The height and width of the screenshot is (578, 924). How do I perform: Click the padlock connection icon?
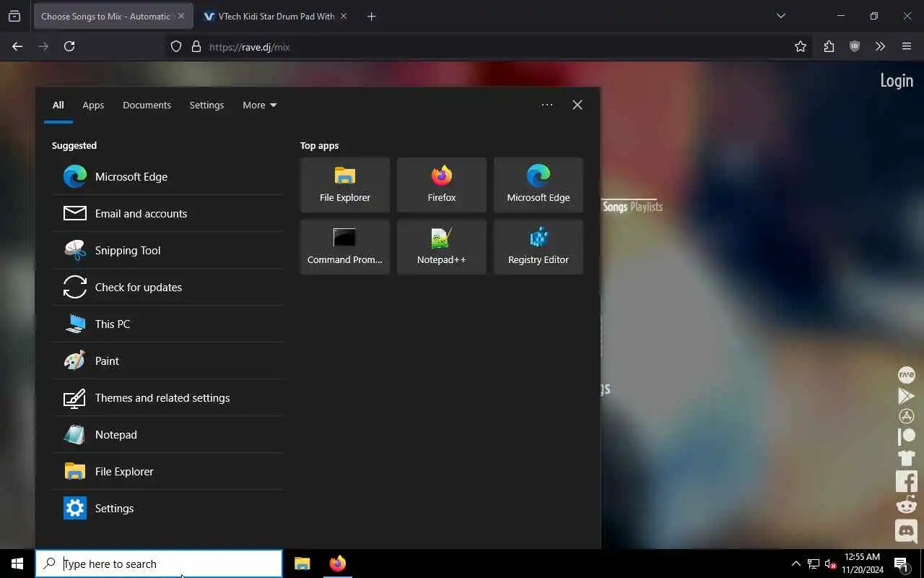point(196,46)
